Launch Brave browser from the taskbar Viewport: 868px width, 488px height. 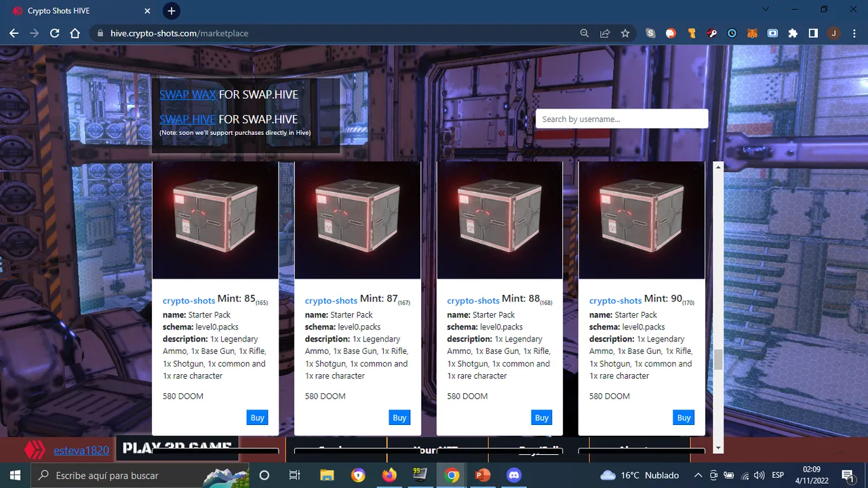[358, 475]
